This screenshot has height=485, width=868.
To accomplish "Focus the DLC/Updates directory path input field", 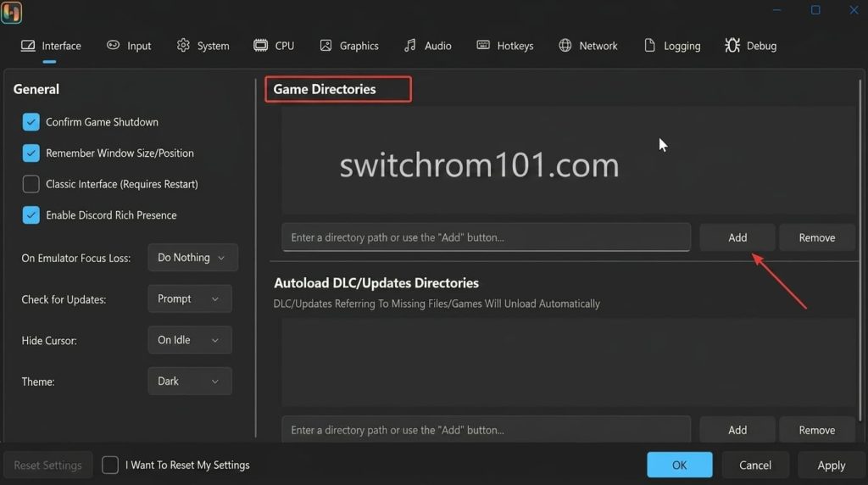I will coord(486,430).
